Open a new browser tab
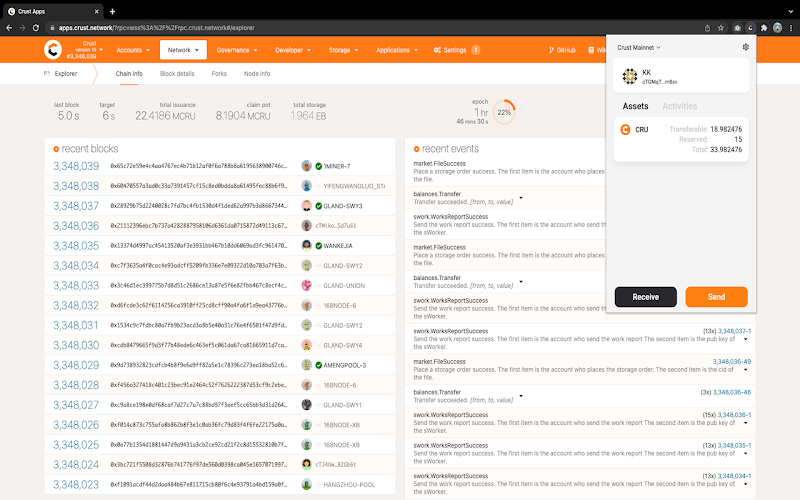Image resolution: width=800 pixels, height=500 pixels. [x=112, y=11]
